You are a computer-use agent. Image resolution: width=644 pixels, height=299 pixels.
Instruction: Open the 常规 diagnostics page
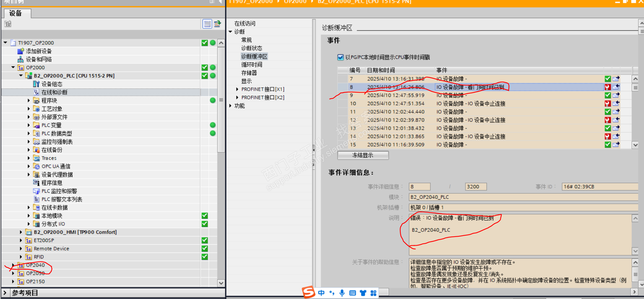coord(247,40)
